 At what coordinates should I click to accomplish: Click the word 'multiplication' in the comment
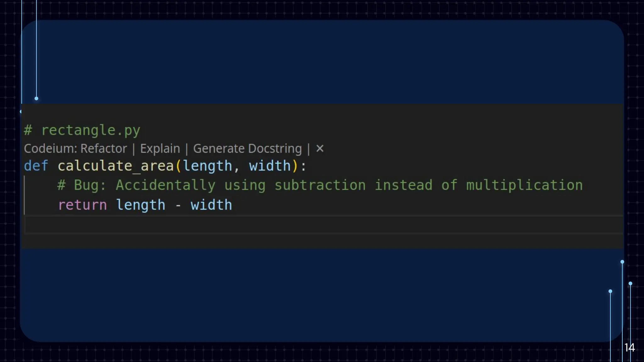(x=524, y=185)
